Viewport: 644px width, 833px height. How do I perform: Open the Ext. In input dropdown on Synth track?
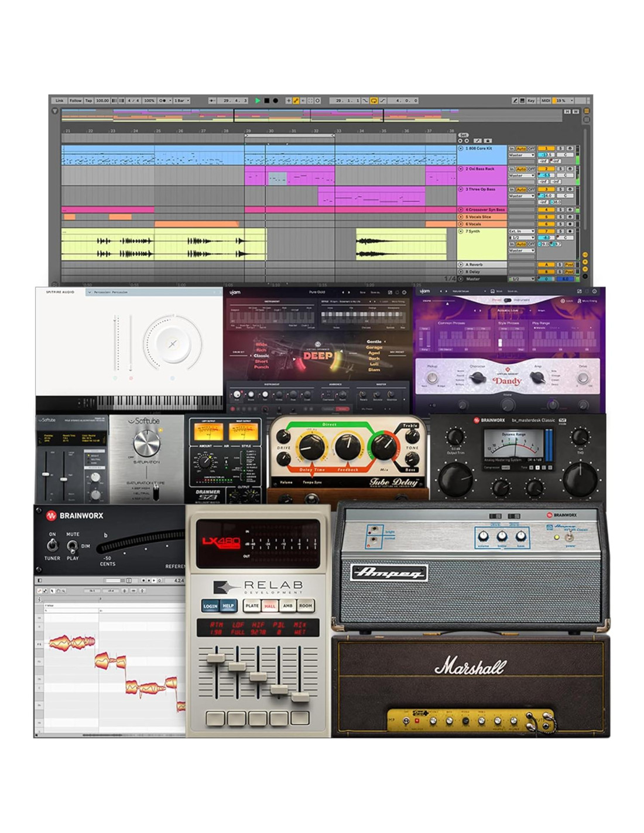pyautogui.click(x=521, y=231)
